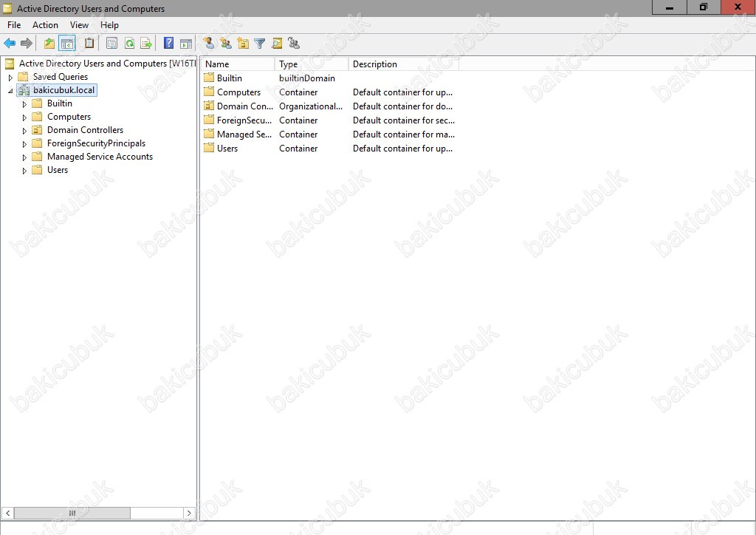The height and width of the screenshot is (535, 756).
Task: Click the Export List toolbar icon
Action: point(146,44)
